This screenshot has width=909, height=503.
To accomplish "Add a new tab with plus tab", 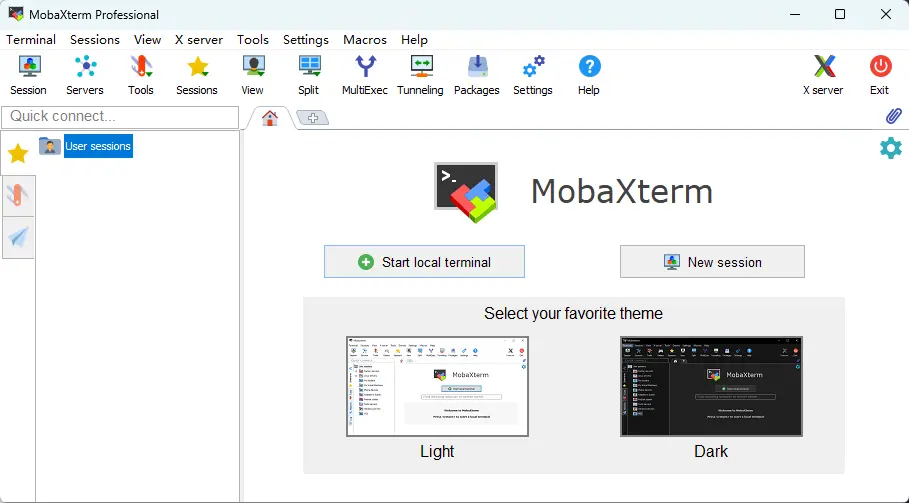I will [313, 118].
